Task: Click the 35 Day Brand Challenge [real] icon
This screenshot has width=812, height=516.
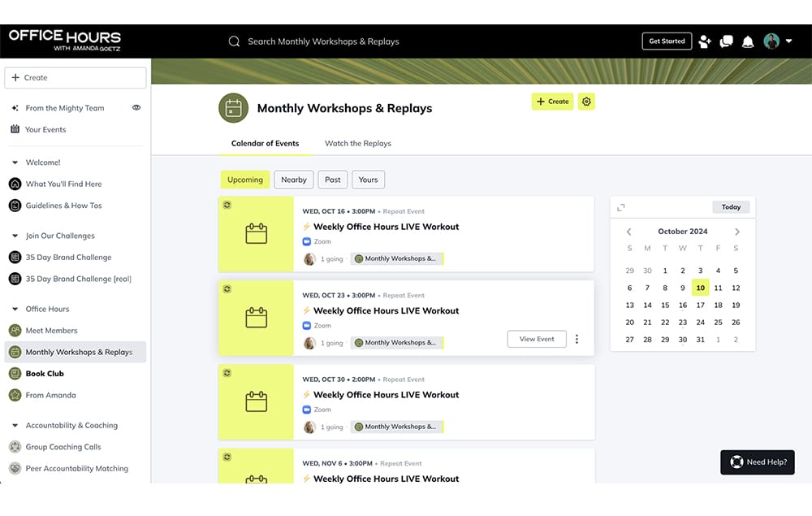Action: tap(15, 279)
